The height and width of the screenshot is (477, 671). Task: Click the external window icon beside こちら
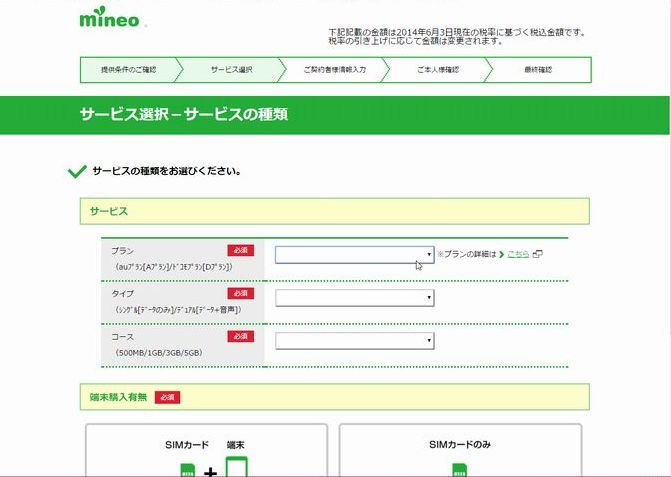click(537, 254)
